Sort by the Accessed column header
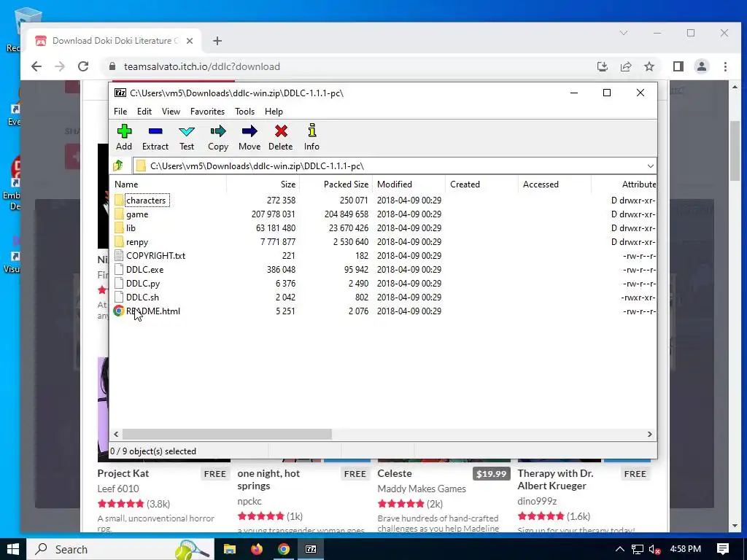 point(554,184)
